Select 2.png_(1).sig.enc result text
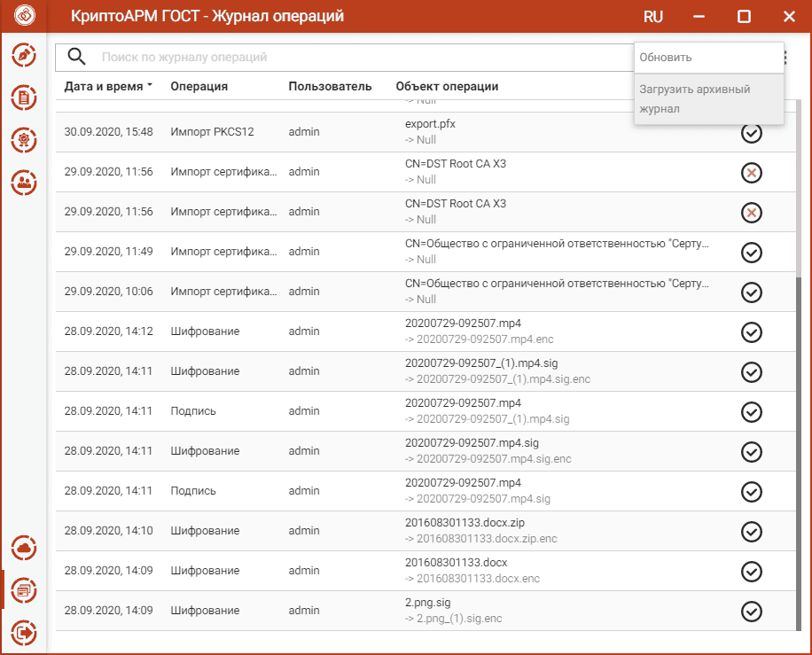This screenshot has height=655, width=812. [459, 619]
